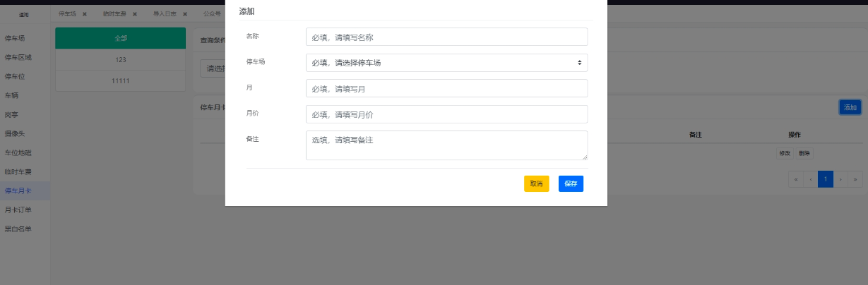Go to next page with › icon
This screenshot has height=285, width=868.
(x=841, y=179)
